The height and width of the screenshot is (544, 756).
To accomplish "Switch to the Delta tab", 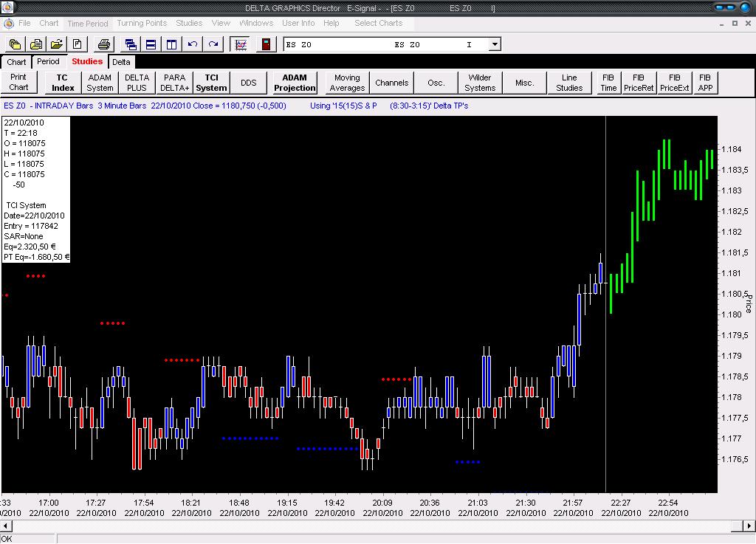I will pos(121,62).
